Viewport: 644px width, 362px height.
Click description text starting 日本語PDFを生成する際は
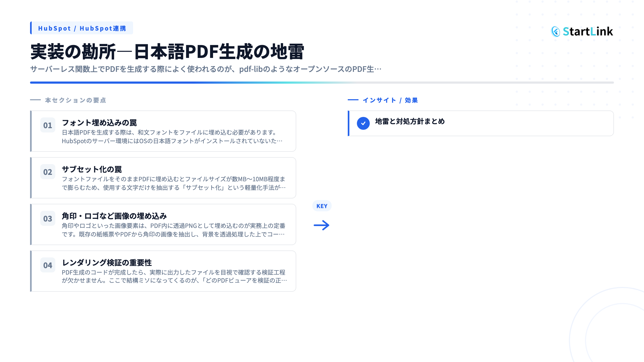(169, 132)
